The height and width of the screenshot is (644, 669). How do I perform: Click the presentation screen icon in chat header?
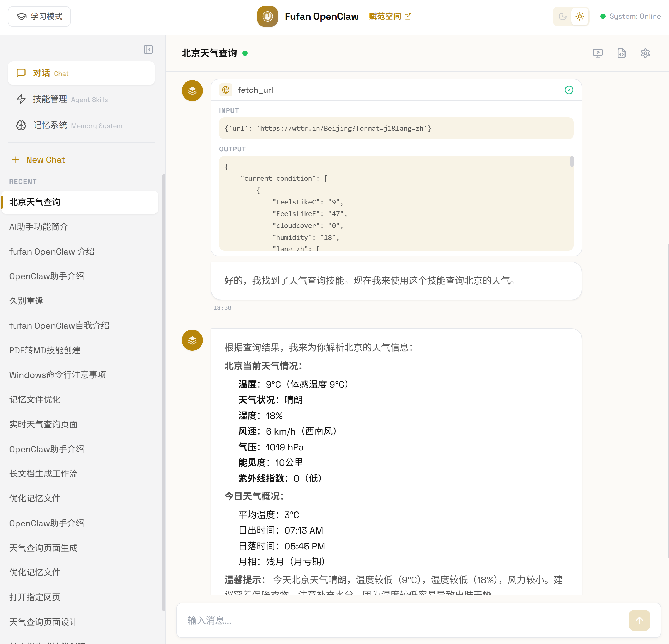[598, 53]
